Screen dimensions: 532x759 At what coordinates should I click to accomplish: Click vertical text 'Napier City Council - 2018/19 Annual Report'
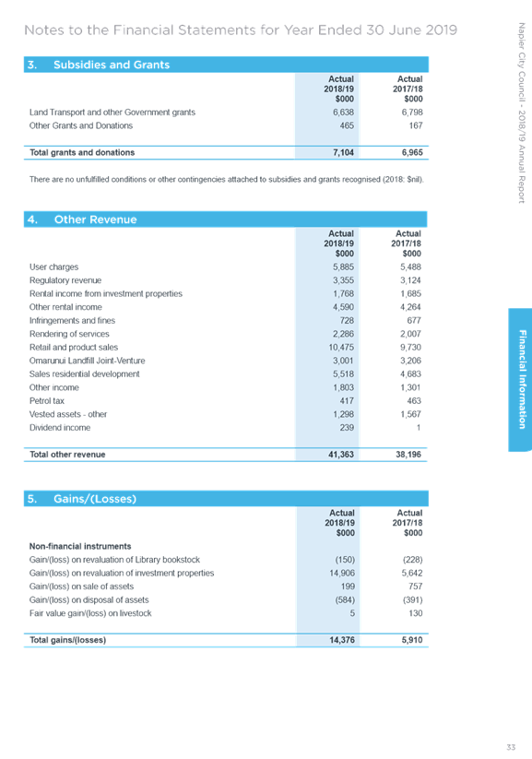(x=521, y=113)
